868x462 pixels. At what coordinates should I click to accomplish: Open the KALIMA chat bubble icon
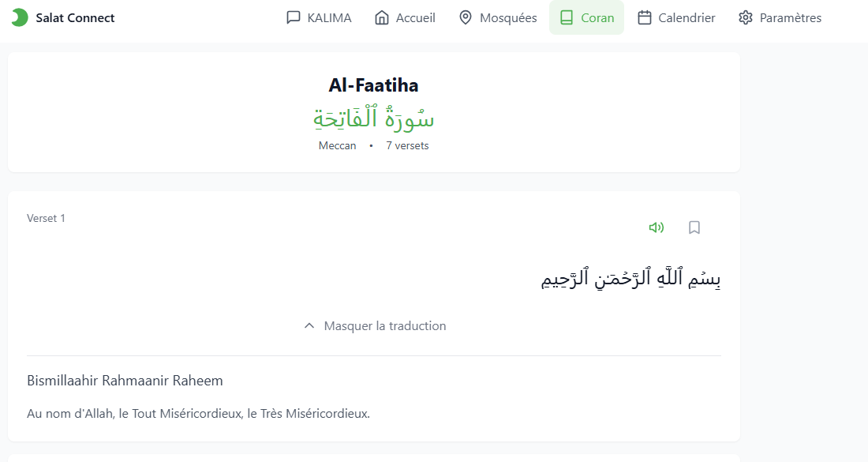pyautogui.click(x=293, y=17)
